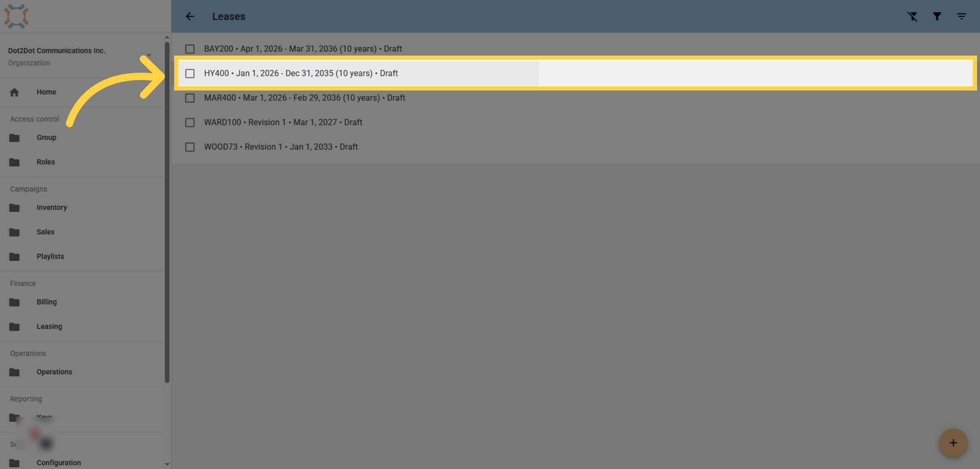Click the Inventory folder icon
980x469 pixels.
(14, 208)
